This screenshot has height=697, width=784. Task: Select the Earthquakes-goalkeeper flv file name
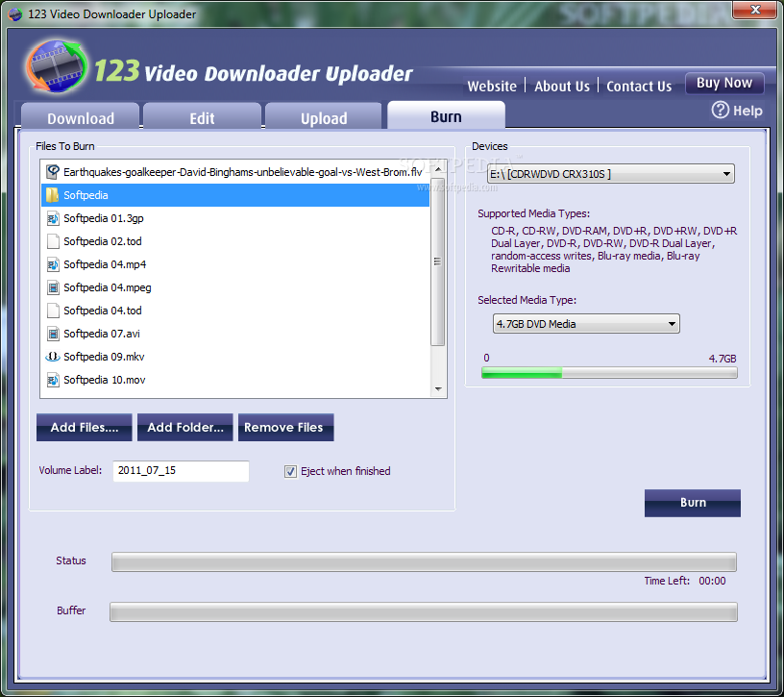242,172
